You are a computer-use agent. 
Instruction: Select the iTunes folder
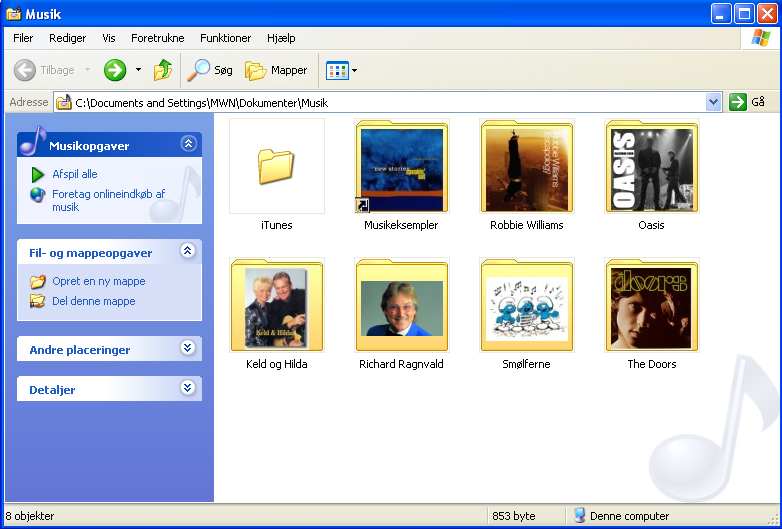coord(276,166)
